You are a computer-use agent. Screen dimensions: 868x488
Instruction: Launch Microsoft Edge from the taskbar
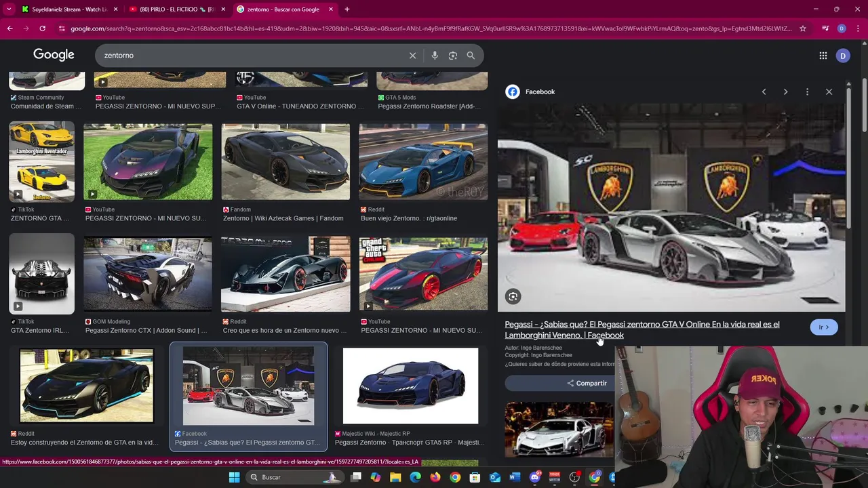(415, 477)
